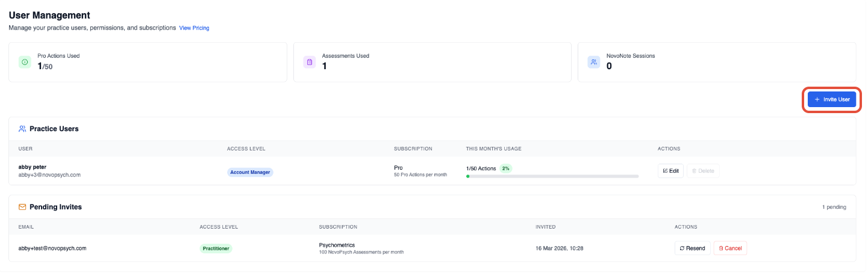Click the monthly usage progress bar

click(x=552, y=176)
